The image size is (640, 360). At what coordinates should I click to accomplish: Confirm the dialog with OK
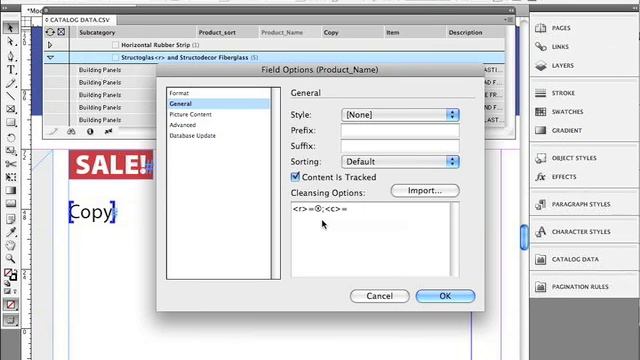point(445,296)
